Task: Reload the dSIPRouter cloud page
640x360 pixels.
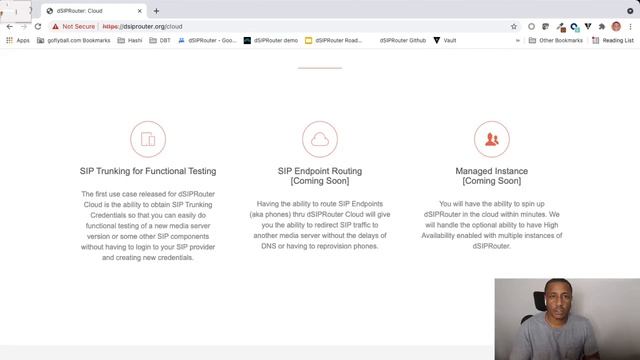Action: 38,27
